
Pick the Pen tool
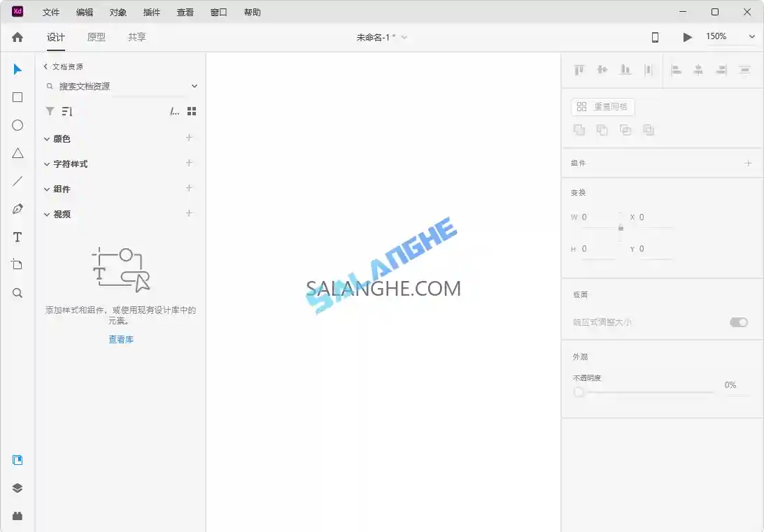pyautogui.click(x=17, y=209)
